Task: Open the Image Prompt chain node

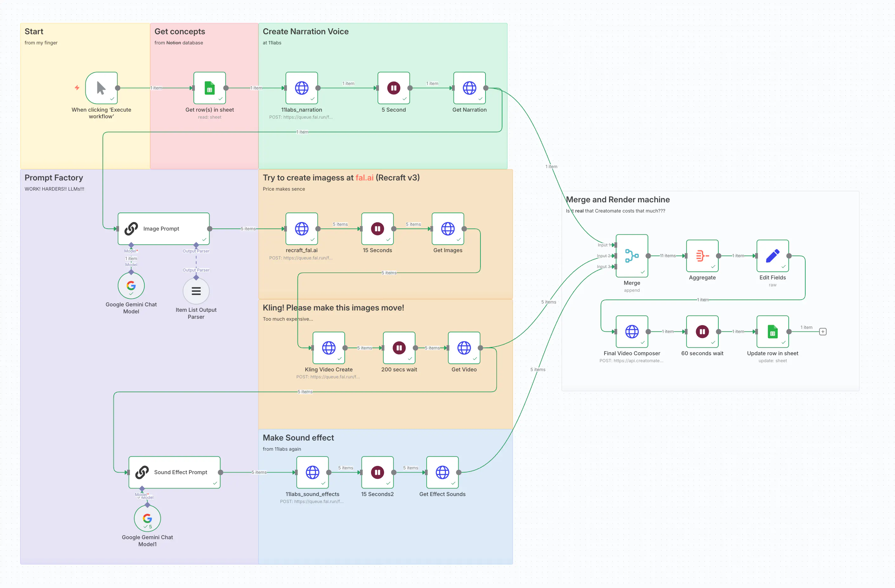Action: tap(163, 229)
